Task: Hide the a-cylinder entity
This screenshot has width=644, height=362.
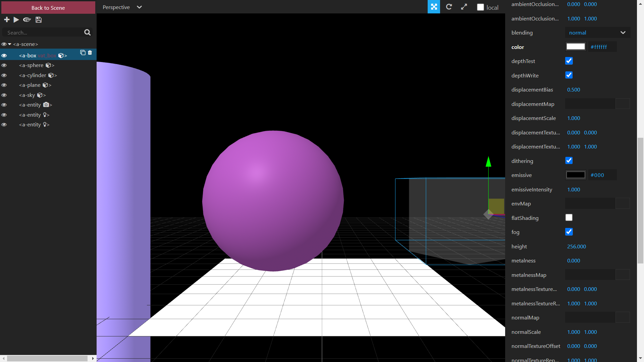Action: (4, 75)
